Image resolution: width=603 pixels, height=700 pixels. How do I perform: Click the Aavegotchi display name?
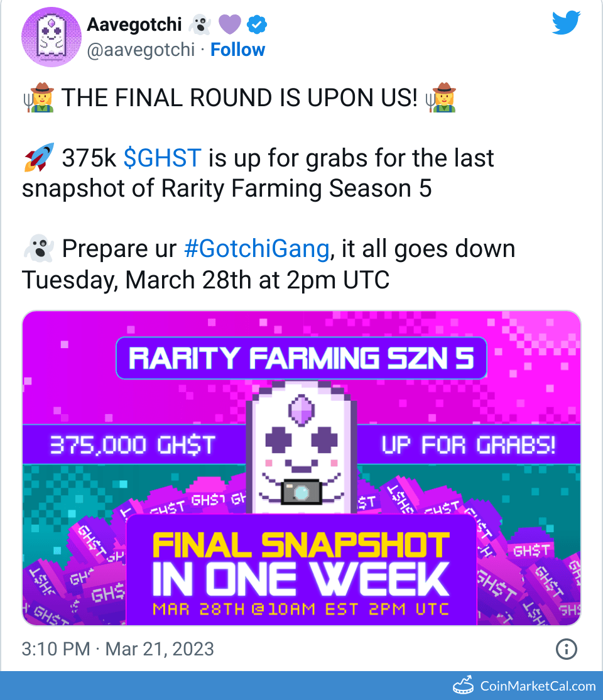point(134,25)
